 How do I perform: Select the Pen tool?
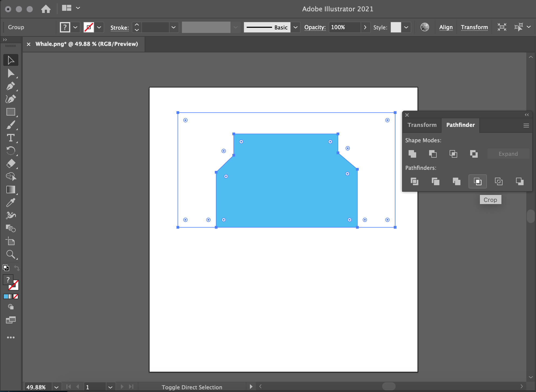pos(11,86)
